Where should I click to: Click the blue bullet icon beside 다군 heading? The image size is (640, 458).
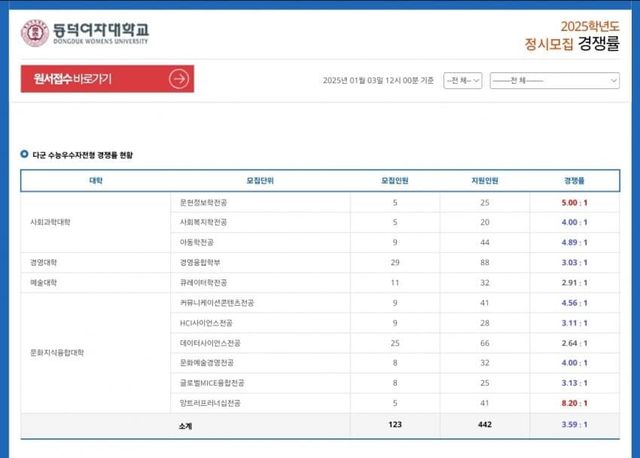pyautogui.click(x=25, y=155)
